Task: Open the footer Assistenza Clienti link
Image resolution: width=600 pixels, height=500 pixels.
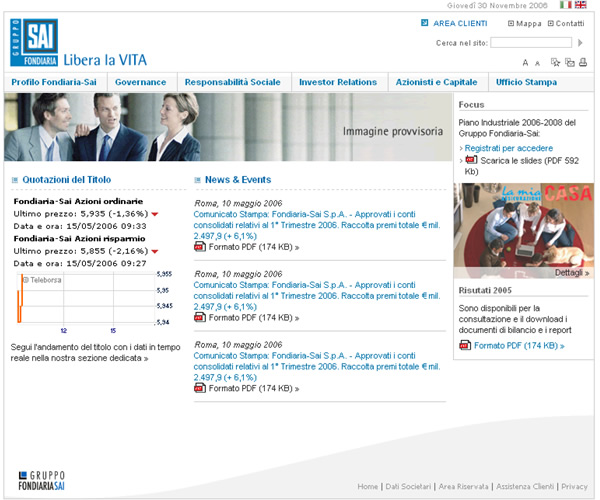Action: [x=525, y=486]
